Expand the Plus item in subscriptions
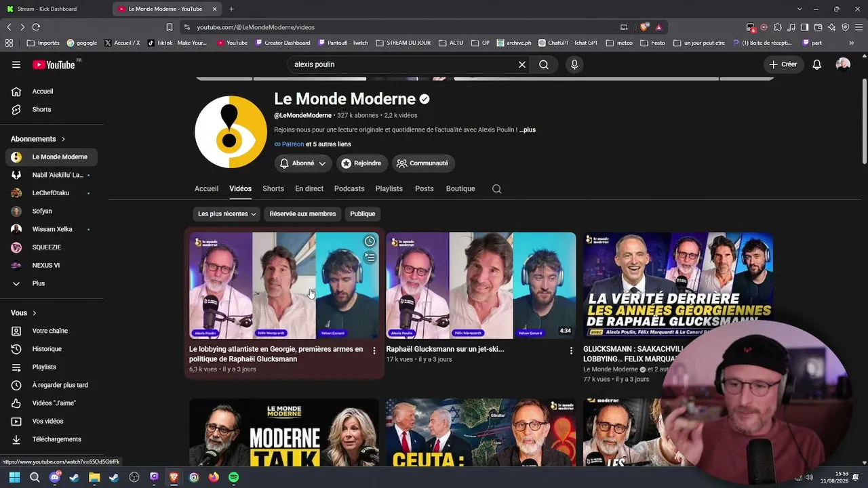868x488 pixels. [x=52, y=283]
